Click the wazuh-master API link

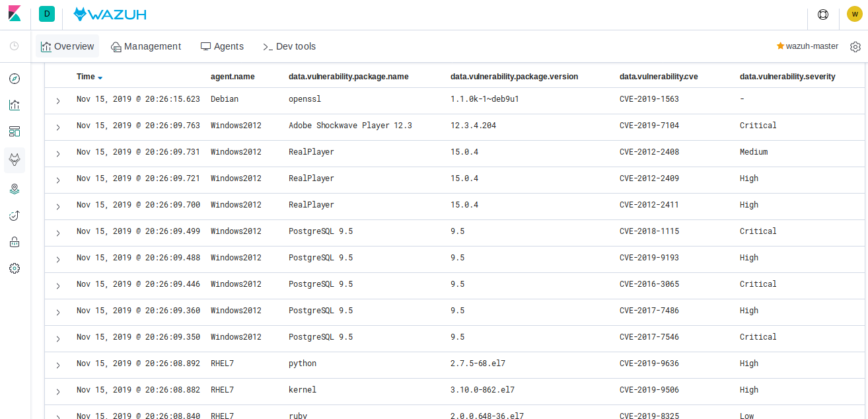point(812,46)
